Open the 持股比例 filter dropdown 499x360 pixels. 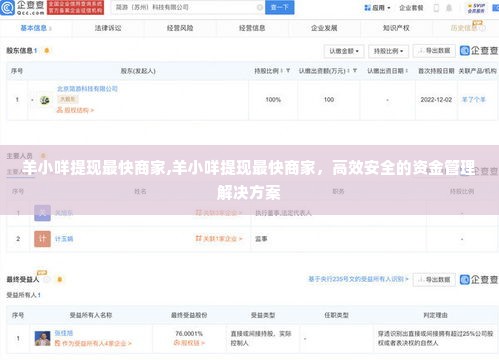click(388, 51)
